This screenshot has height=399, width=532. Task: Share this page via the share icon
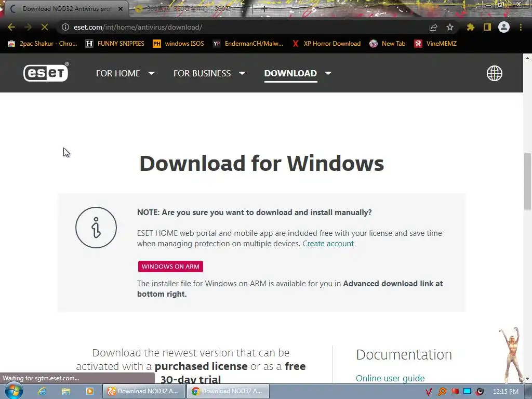pyautogui.click(x=433, y=27)
